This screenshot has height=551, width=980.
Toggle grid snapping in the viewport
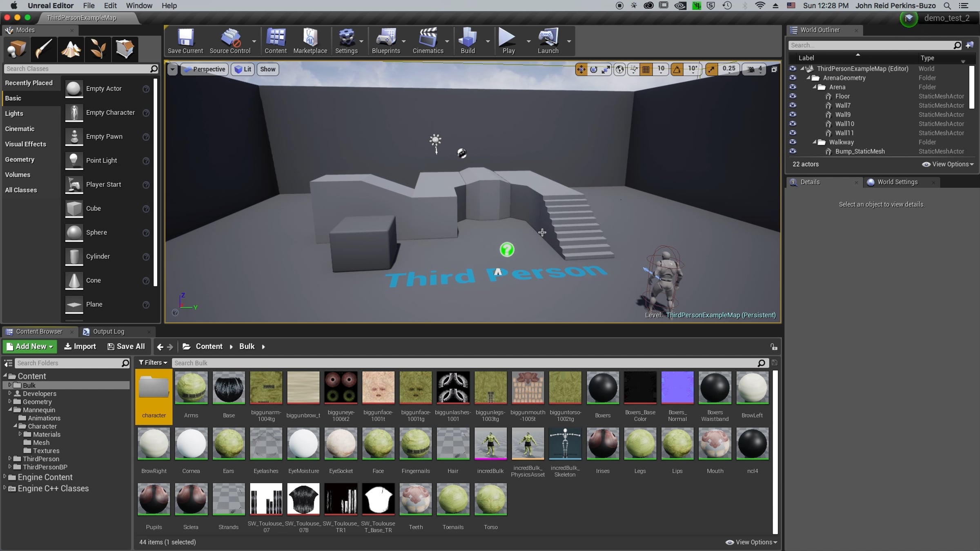pos(646,69)
